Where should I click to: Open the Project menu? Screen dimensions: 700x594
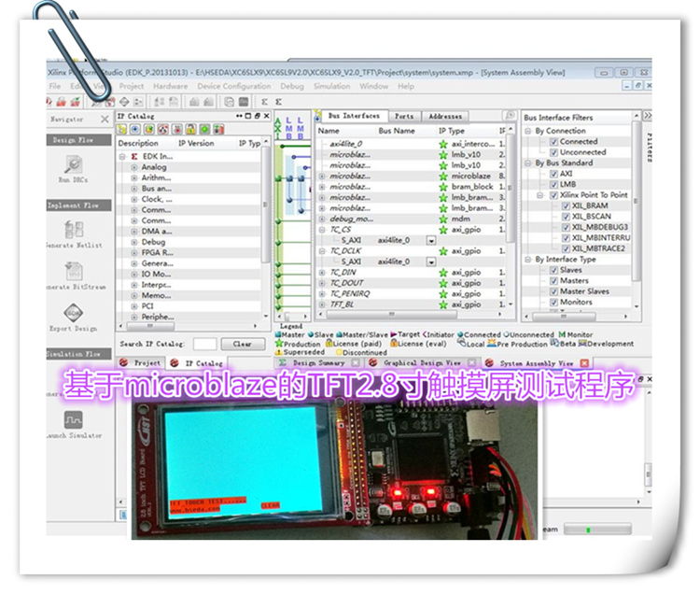tap(132, 86)
